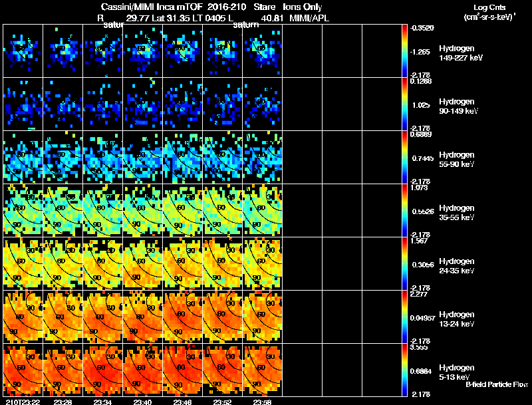Click the 'B-field Particle Flow' label
The width and height of the screenshot is (532, 405).
coord(497,384)
